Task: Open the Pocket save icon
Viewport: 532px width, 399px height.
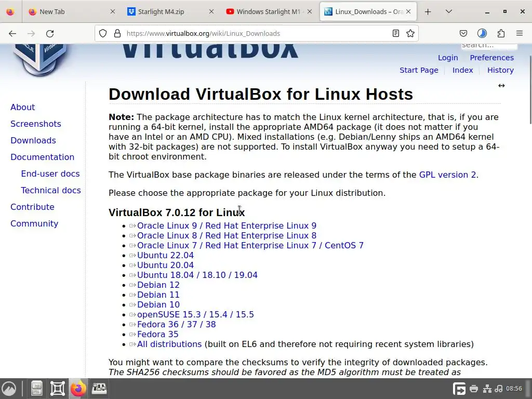Action: tap(463, 33)
